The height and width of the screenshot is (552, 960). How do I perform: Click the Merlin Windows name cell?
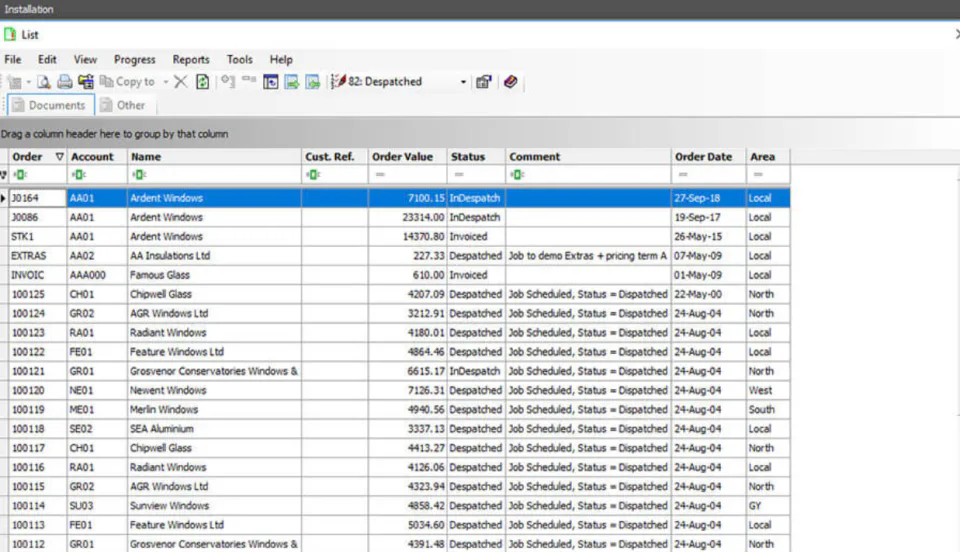coord(214,409)
